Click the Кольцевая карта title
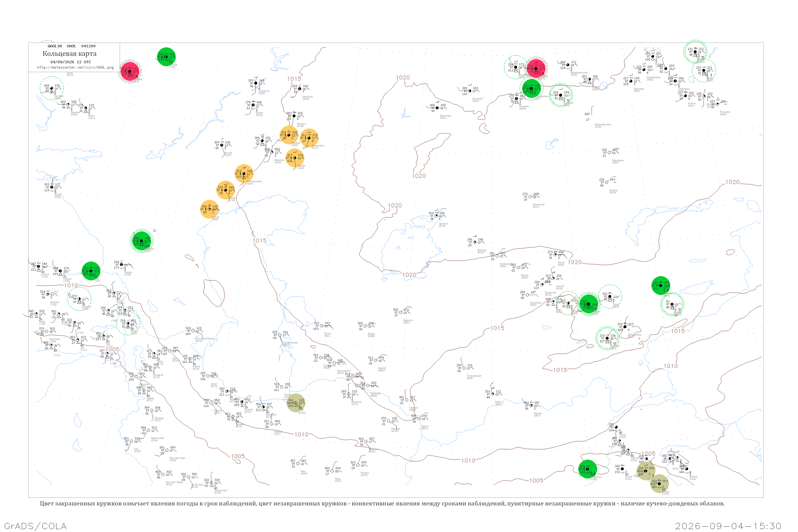The width and height of the screenshot is (798, 532). click(69, 54)
